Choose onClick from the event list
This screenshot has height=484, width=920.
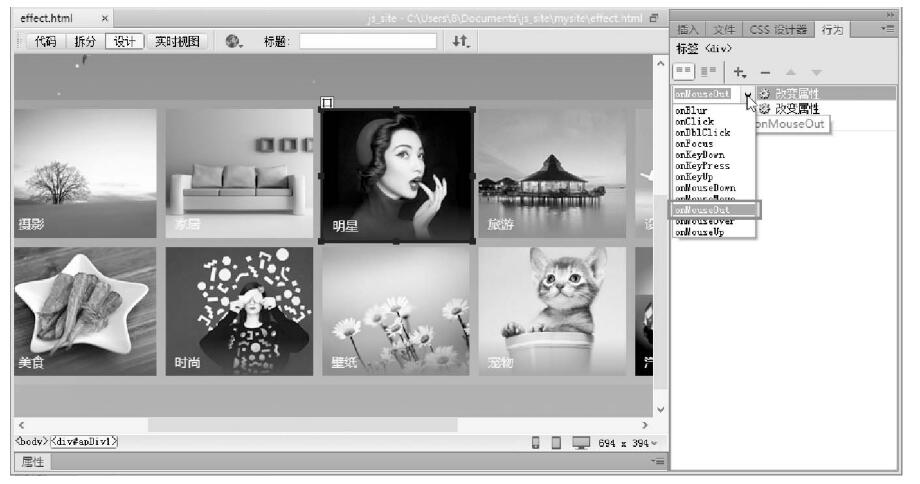[694, 122]
